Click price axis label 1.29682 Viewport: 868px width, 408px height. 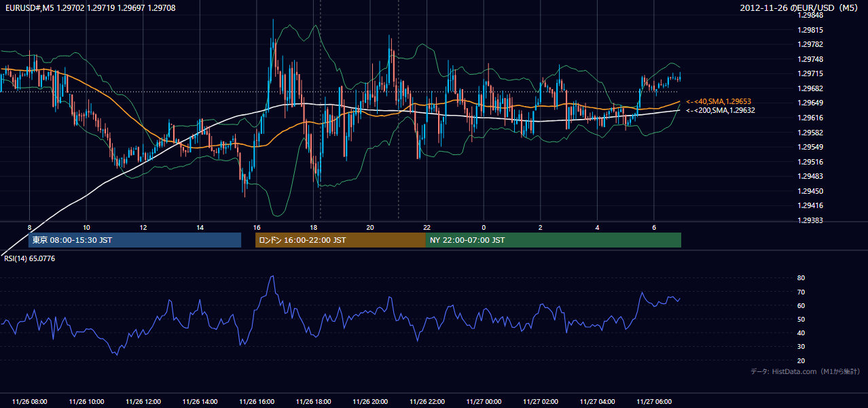click(x=810, y=88)
